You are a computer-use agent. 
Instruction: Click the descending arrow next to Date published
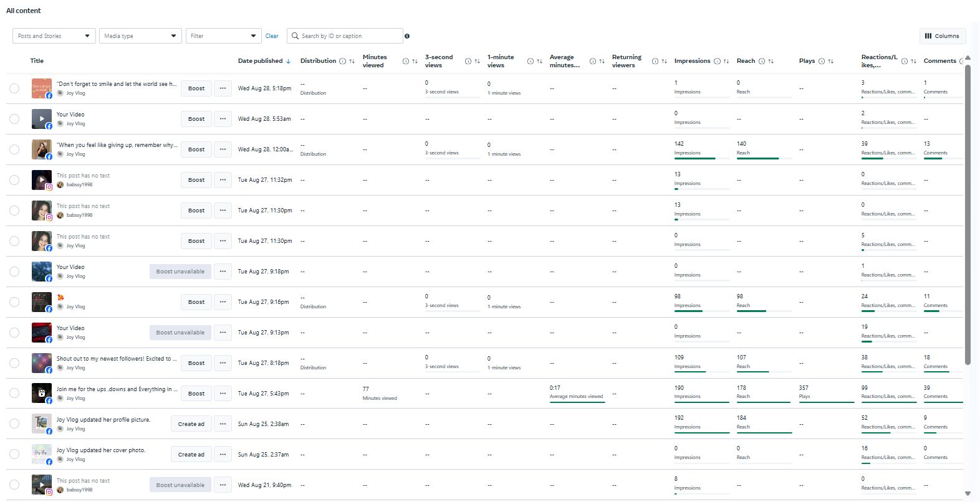(288, 61)
